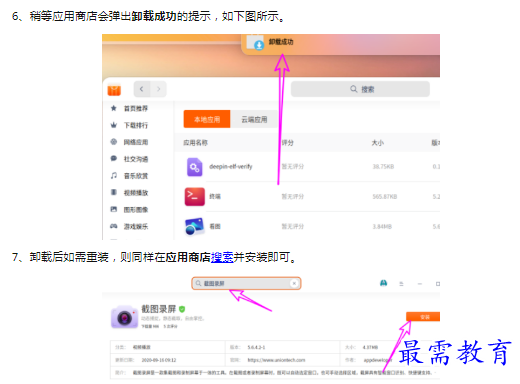Select the 终端 app name
This screenshot has width=520, height=384.
click(x=215, y=196)
